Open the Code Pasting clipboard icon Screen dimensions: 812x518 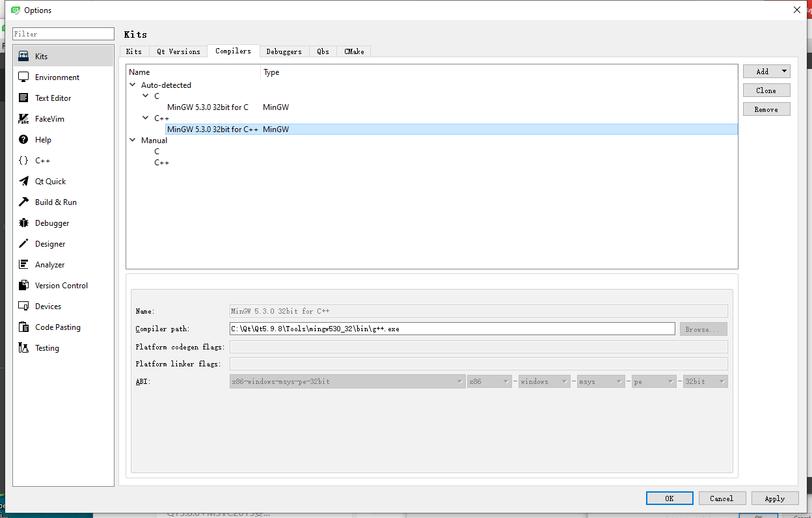click(24, 327)
